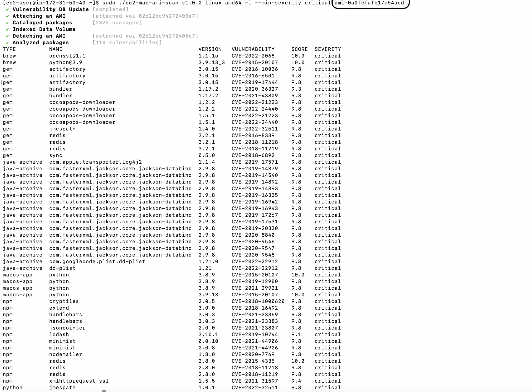Click jmespath in the gem row

pyautogui.click(x=62, y=129)
